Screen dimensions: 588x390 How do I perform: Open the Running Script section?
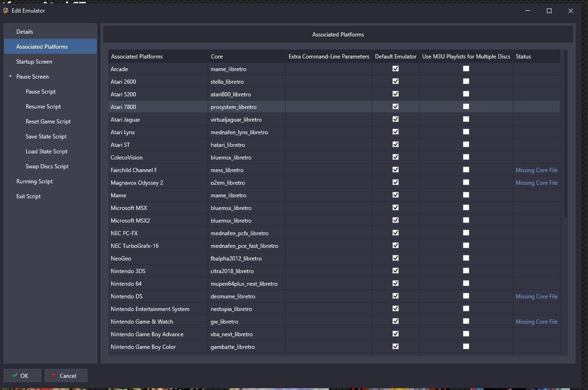pos(50,181)
